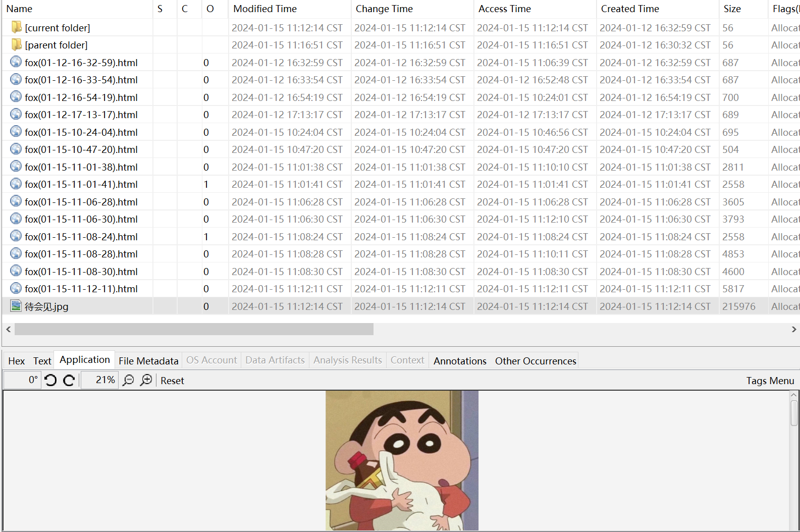
Task: Select the fox(01-15-10-47-20).html file icon
Action: 16,149
